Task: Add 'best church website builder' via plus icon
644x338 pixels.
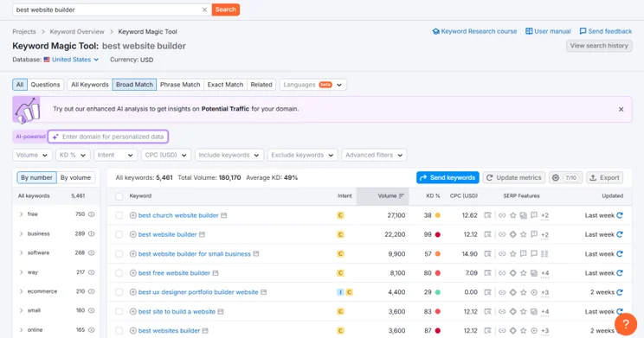Action: (x=133, y=215)
